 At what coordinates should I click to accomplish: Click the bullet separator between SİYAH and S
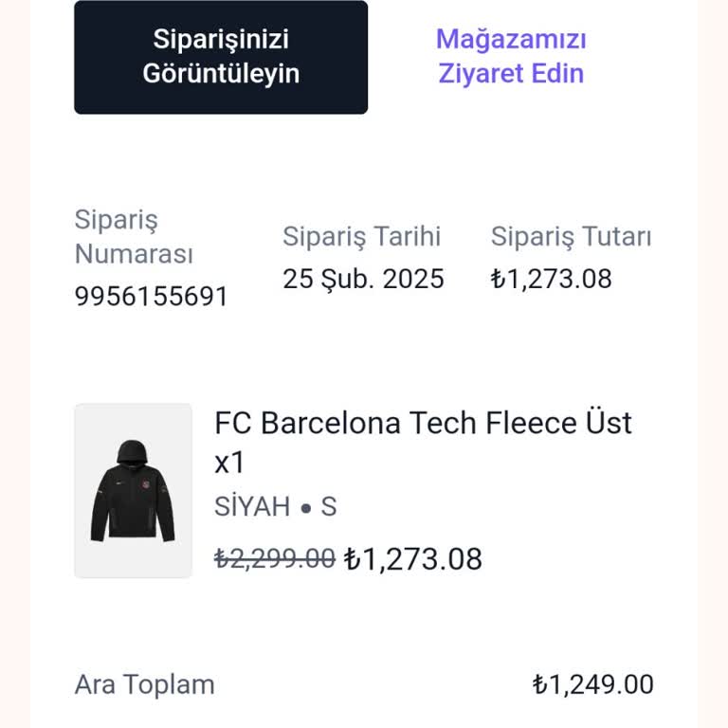[305, 508]
